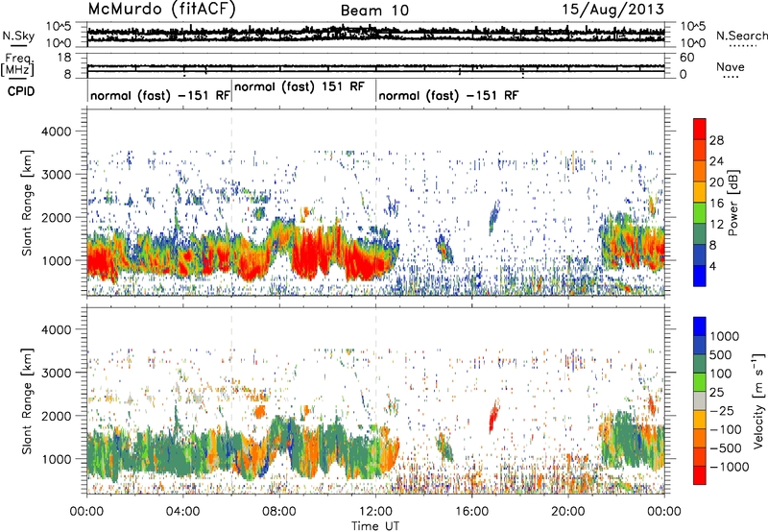Click the 'N.Search' legend label
This screenshot has height=532, width=768.
[x=742, y=36]
